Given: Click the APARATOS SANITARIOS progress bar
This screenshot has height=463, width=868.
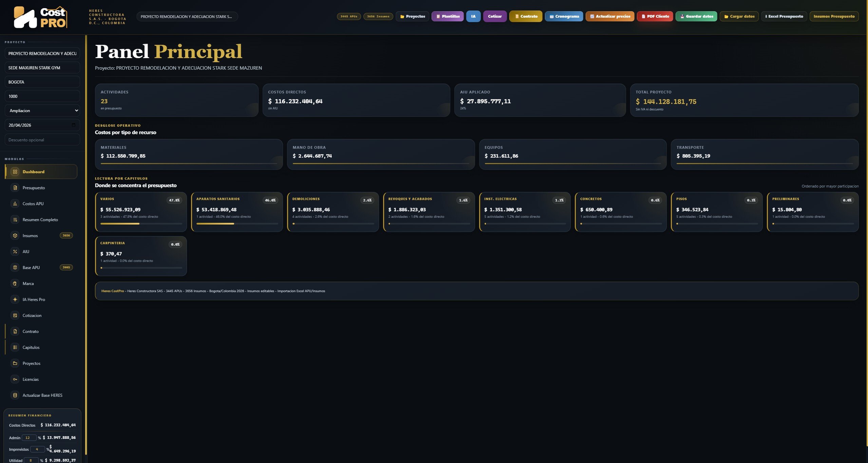Looking at the screenshot, I should (237, 224).
